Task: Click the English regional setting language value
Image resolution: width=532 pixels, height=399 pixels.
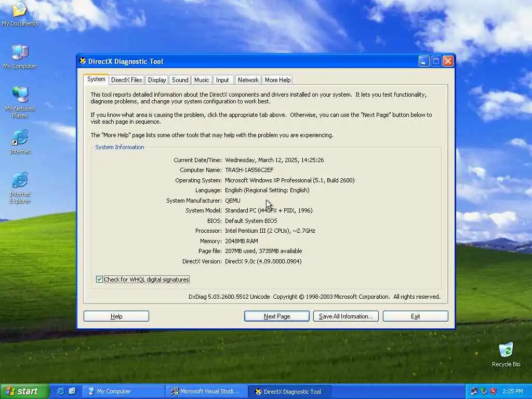Action: coord(267,190)
